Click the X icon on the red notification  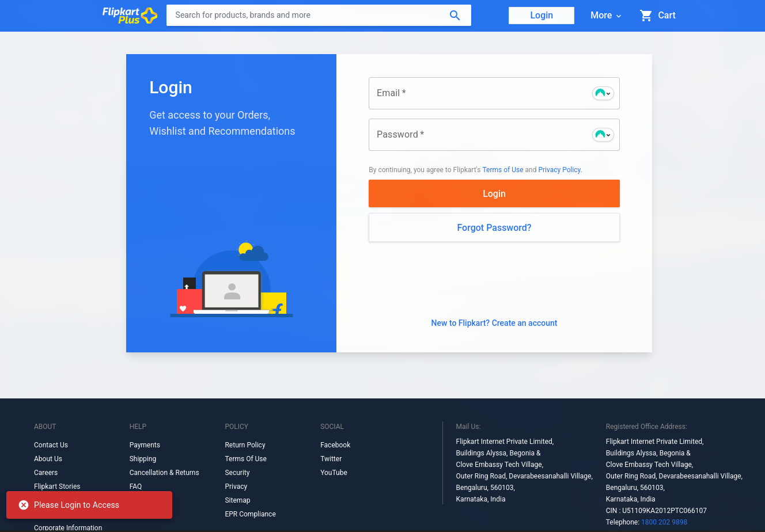point(23,505)
